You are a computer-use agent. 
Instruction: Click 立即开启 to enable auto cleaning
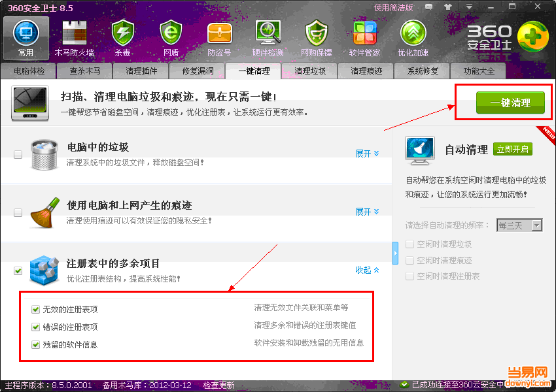[513, 149]
